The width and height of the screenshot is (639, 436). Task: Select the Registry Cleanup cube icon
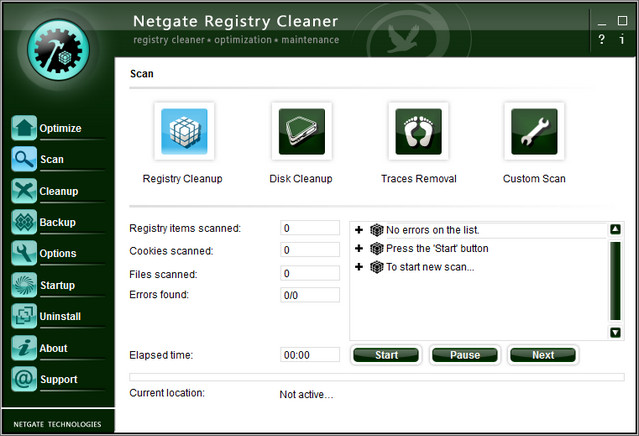coord(183,132)
